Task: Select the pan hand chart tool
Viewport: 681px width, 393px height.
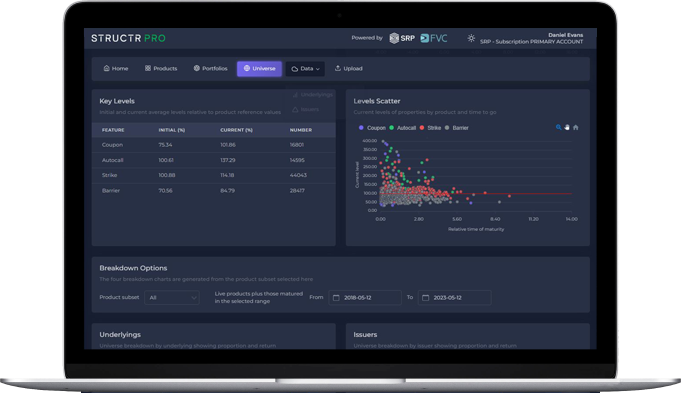Action: pos(567,127)
